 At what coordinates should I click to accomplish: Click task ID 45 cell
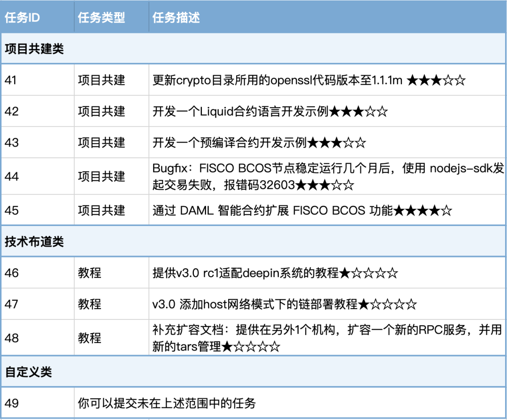click(38, 210)
